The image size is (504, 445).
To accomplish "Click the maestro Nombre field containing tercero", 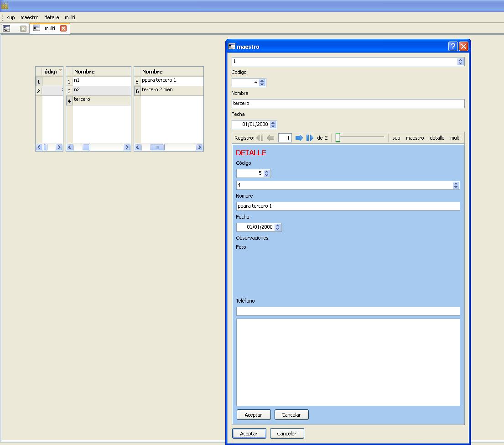I will (x=348, y=103).
